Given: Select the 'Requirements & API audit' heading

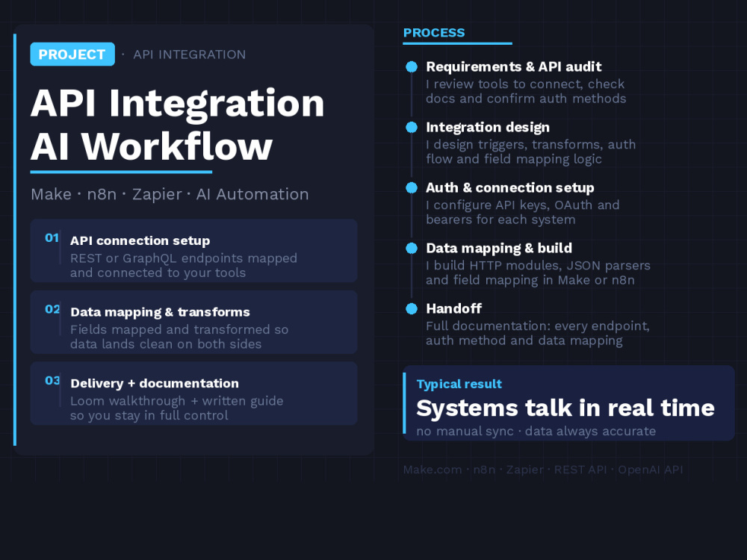Looking at the screenshot, I should click(514, 66).
